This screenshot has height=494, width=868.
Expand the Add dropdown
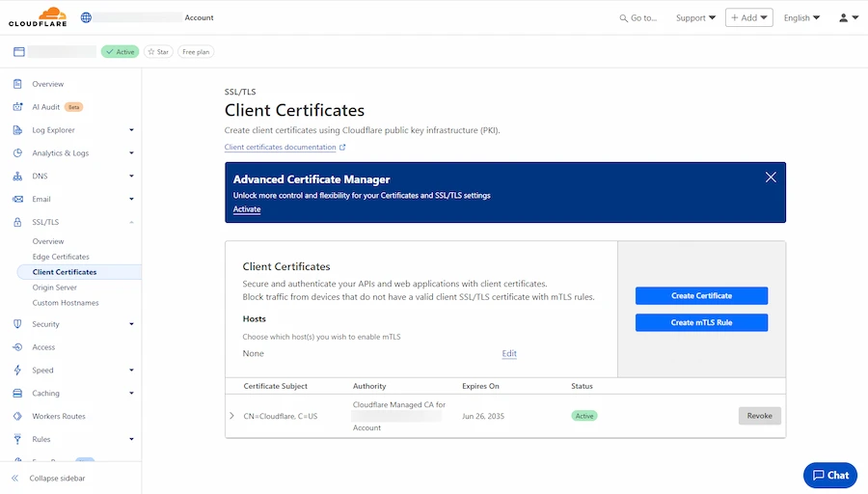click(x=749, y=17)
